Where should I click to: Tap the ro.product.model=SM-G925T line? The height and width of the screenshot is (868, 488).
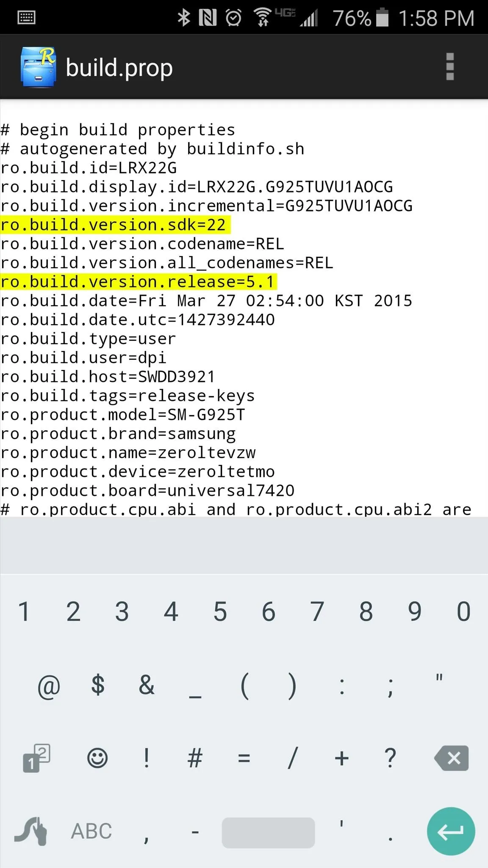click(x=123, y=415)
